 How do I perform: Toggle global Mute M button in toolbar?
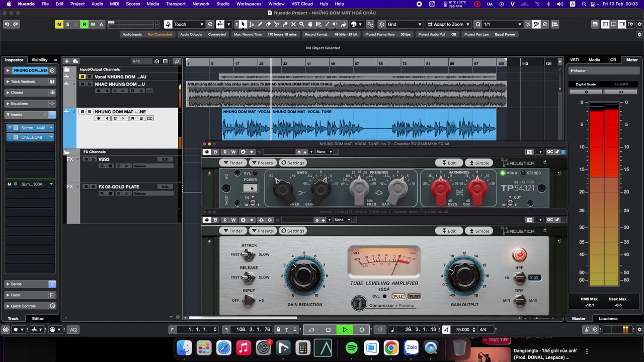[x=59, y=24]
